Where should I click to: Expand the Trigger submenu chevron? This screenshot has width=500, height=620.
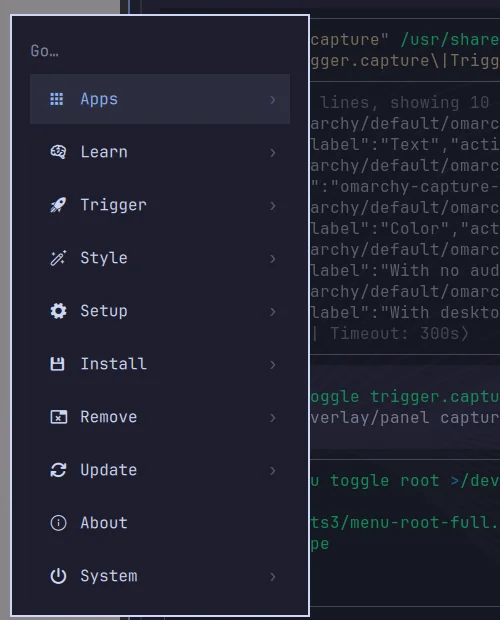[272, 206]
